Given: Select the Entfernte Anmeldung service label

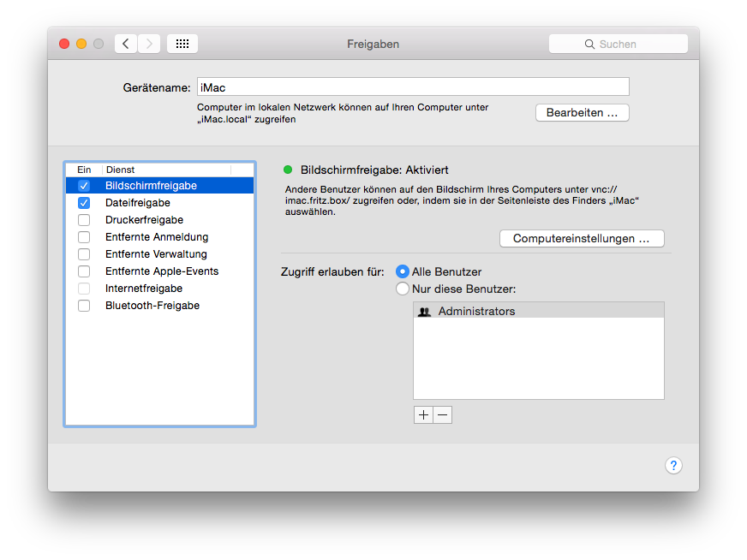Looking at the screenshot, I should tap(157, 237).
